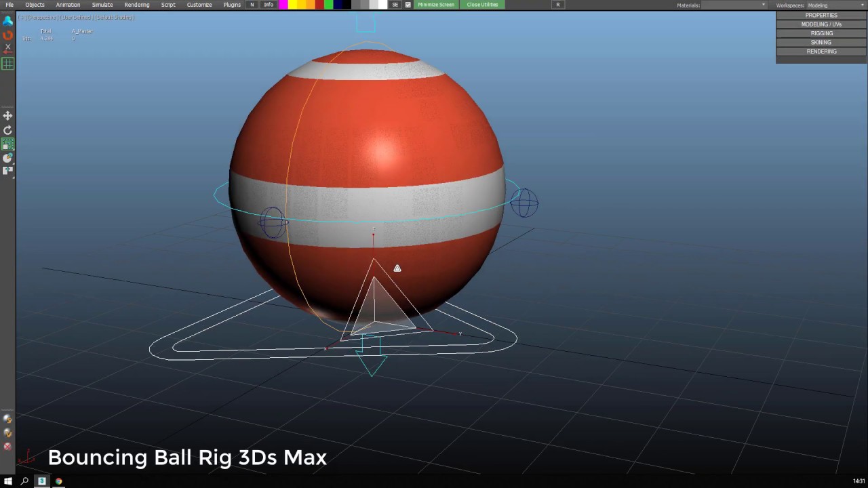Viewport: 868px width, 488px height.
Task: Click the taskbar clock showing 14:31
Action: 859,481
